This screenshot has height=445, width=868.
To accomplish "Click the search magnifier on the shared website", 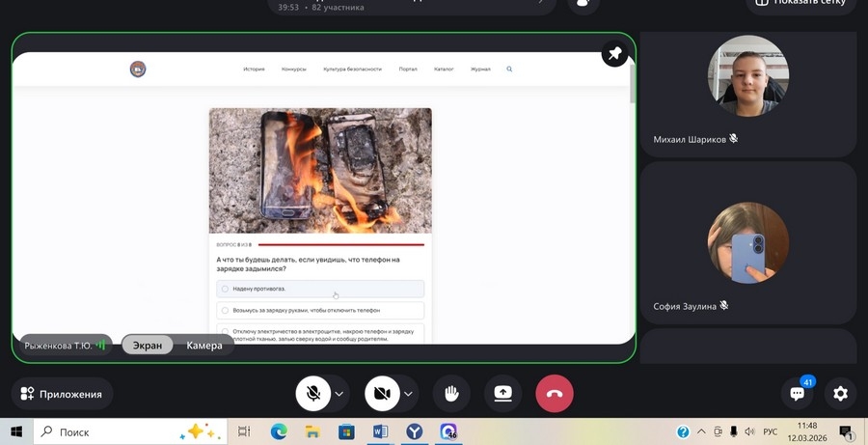I will pyautogui.click(x=509, y=70).
